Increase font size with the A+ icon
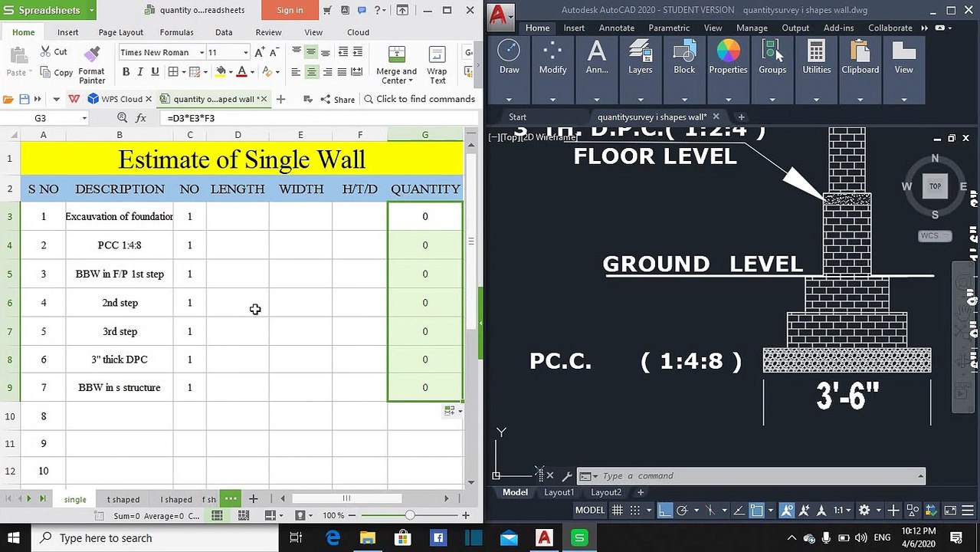The width and height of the screenshot is (980, 552). pyautogui.click(x=260, y=52)
